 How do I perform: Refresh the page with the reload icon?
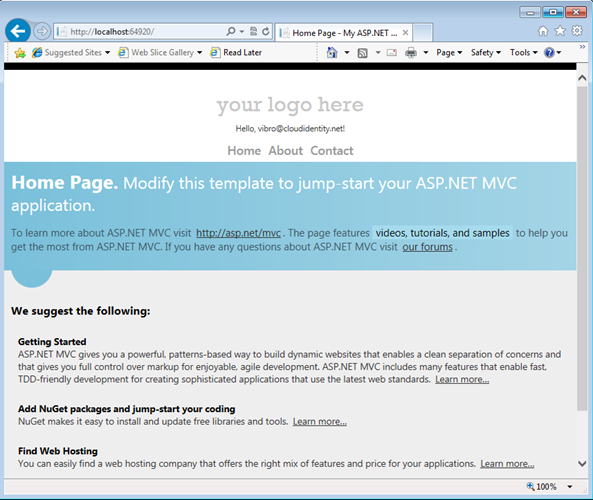pyautogui.click(x=266, y=31)
